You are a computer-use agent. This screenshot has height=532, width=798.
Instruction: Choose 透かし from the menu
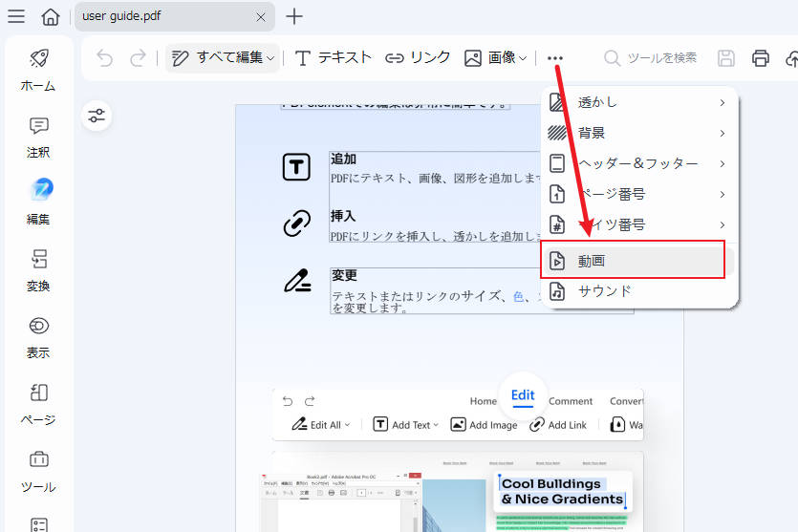click(x=639, y=102)
